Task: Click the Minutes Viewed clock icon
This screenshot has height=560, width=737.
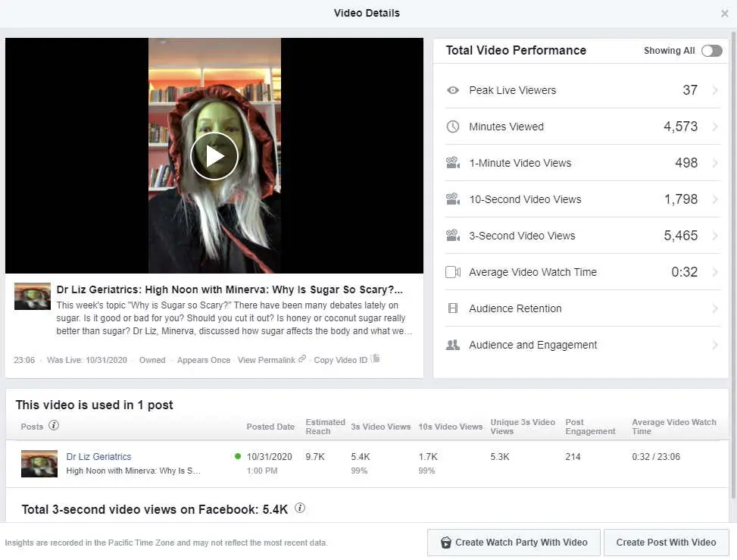Action: (x=453, y=127)
